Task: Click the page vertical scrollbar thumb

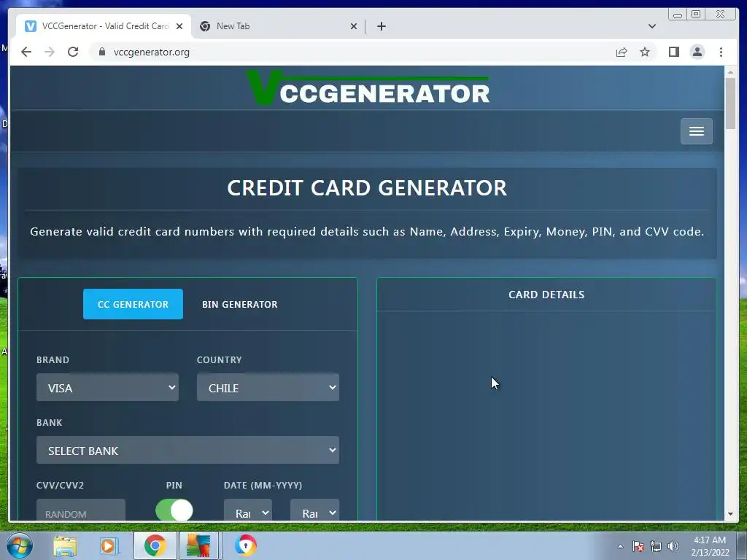Action: pos(730,103)
